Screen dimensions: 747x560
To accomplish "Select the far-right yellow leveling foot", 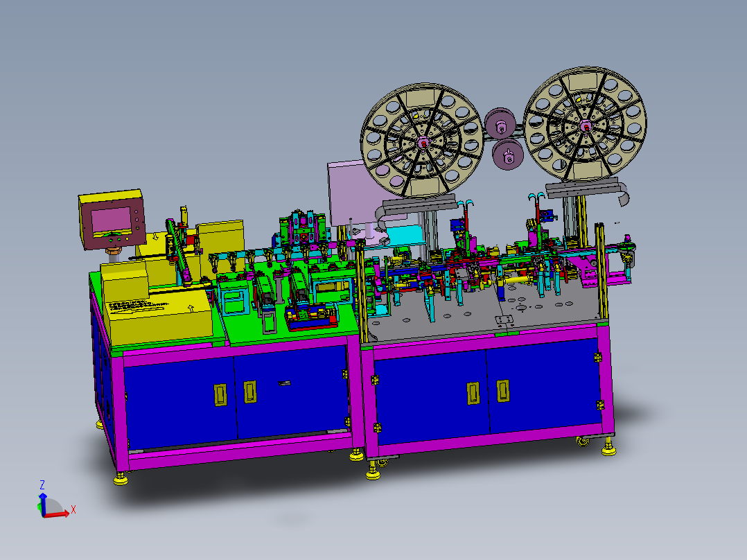I will tap(608, 448).
